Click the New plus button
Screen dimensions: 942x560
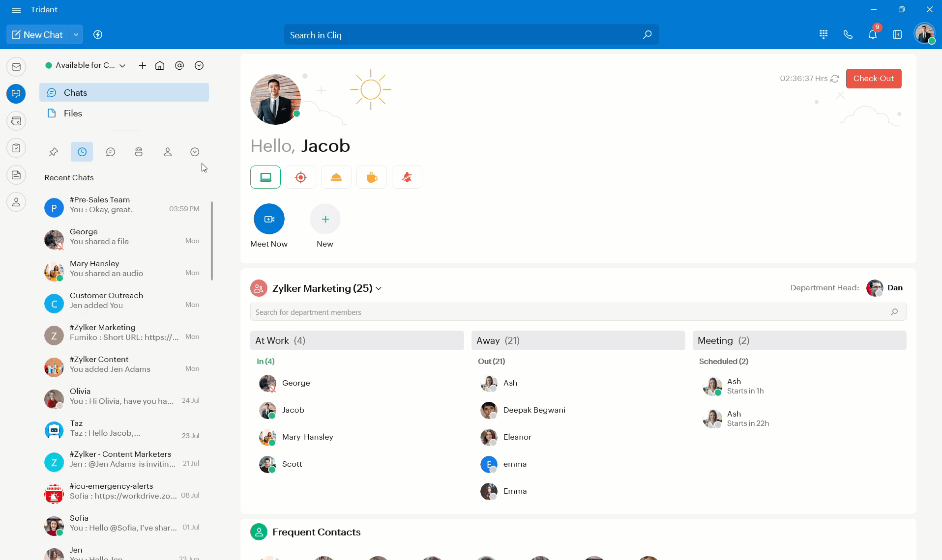(325, 219)
